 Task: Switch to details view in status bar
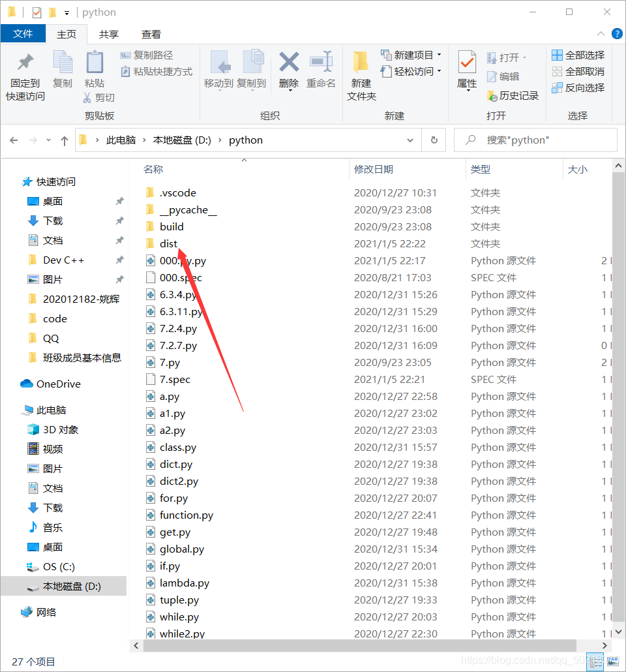click(x=595, y=662)
